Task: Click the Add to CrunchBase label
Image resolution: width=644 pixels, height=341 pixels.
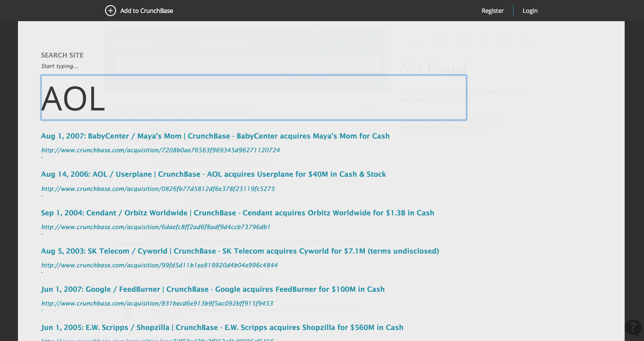Action: 146,11
